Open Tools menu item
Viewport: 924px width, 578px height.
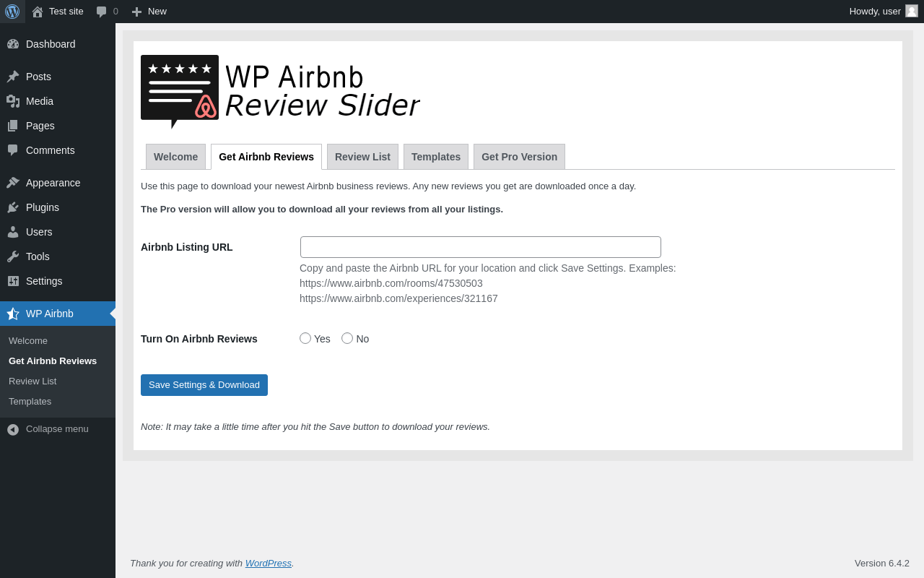point(38,256)
